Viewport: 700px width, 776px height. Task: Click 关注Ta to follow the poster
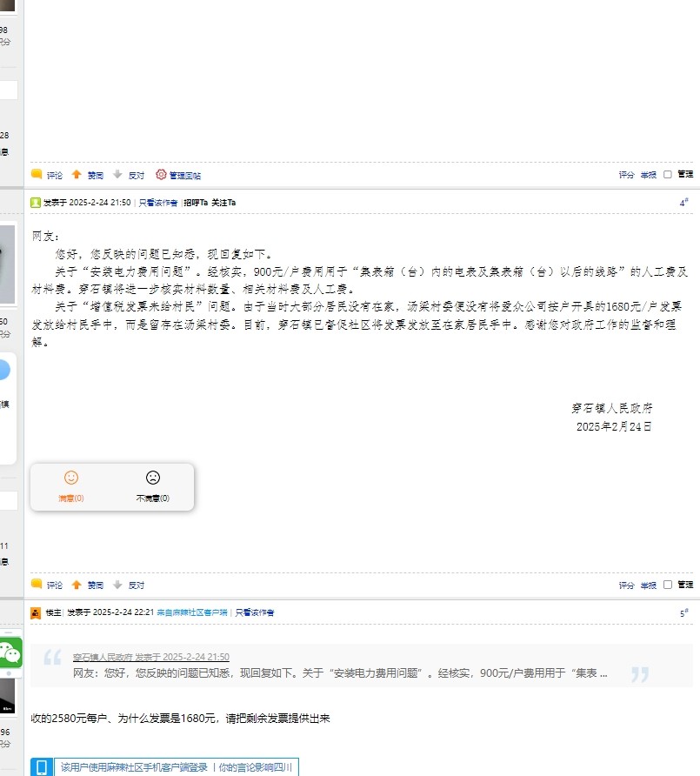point(223,202)
